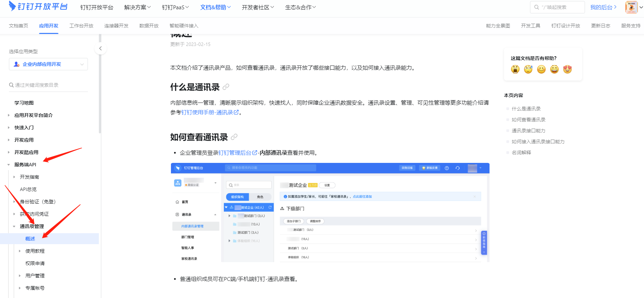Jump to 如何查看通讯录 in page outline
The width and height of the screenshot is (644, 298).
(529, 120)
